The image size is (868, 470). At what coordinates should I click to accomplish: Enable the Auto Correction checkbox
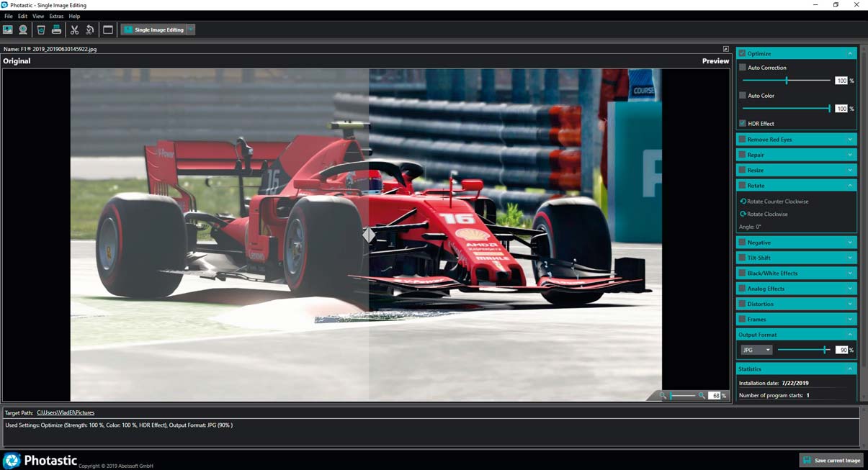[743, 68]
